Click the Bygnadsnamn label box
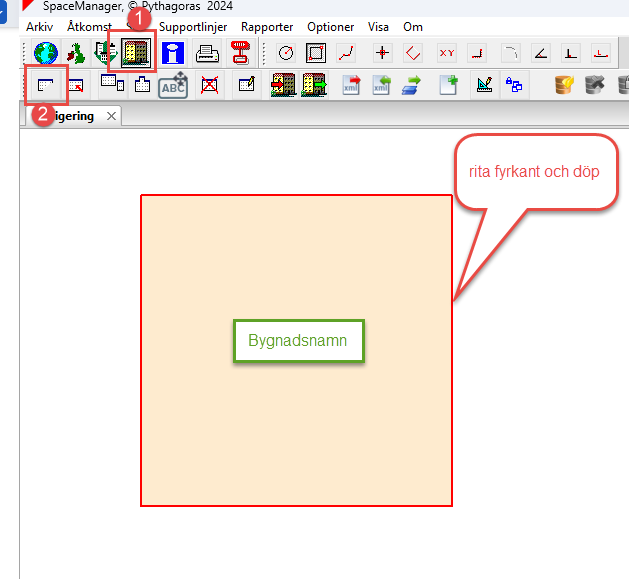The width and height of the screenshot is (629, 579). click(298, 341)
